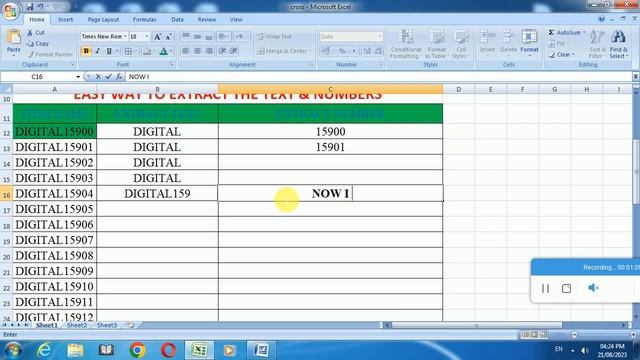Viewport: 640px width, 360px height.
Task: Open Format as Table gallery
Action: click(x=436, y=44)
